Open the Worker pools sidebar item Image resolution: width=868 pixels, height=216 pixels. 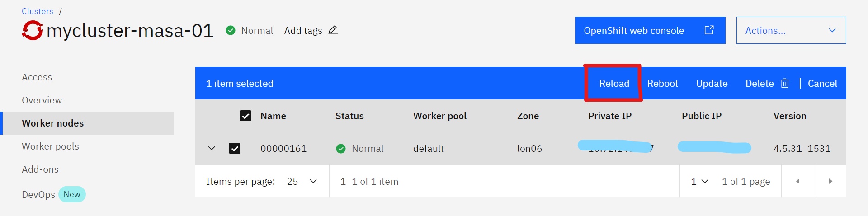coord(50,146)
